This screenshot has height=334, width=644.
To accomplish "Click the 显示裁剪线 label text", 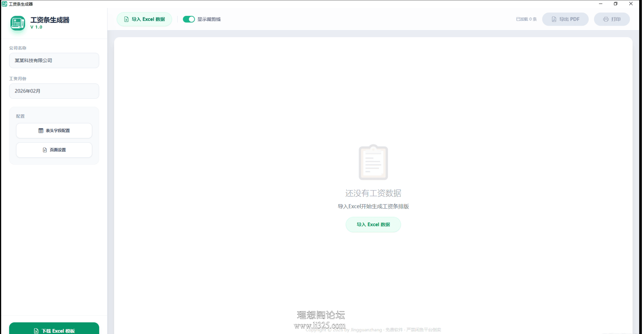I will (209, 19).
